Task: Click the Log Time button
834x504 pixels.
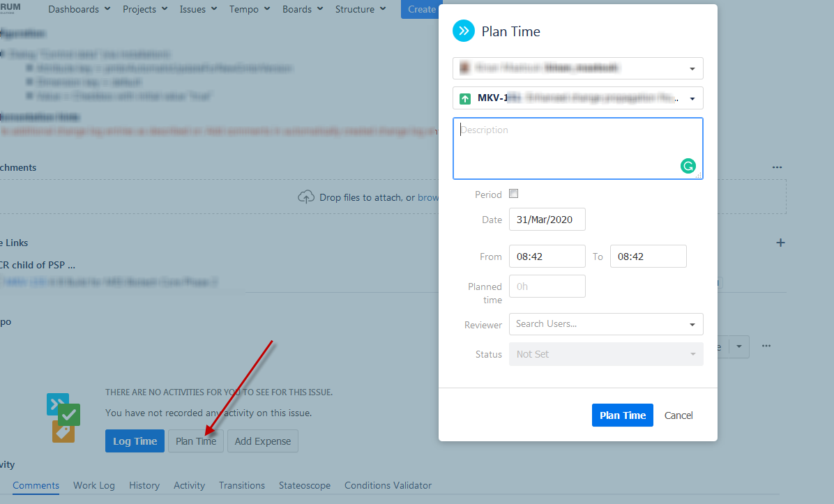Action: [x=135, y=441]
